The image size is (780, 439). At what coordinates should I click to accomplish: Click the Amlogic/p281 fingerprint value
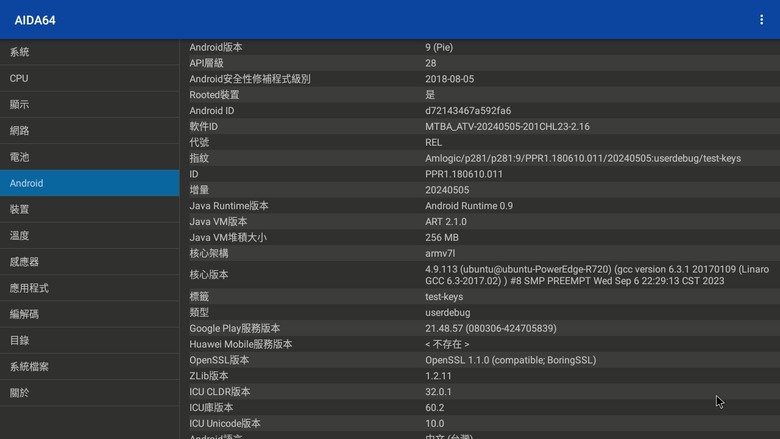(x=583, y=159)
